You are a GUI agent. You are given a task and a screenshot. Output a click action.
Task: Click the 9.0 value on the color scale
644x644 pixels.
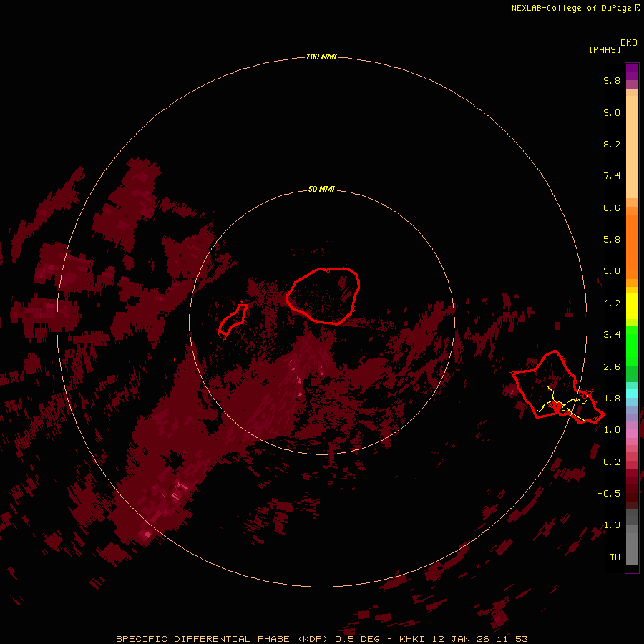point(612,112)
